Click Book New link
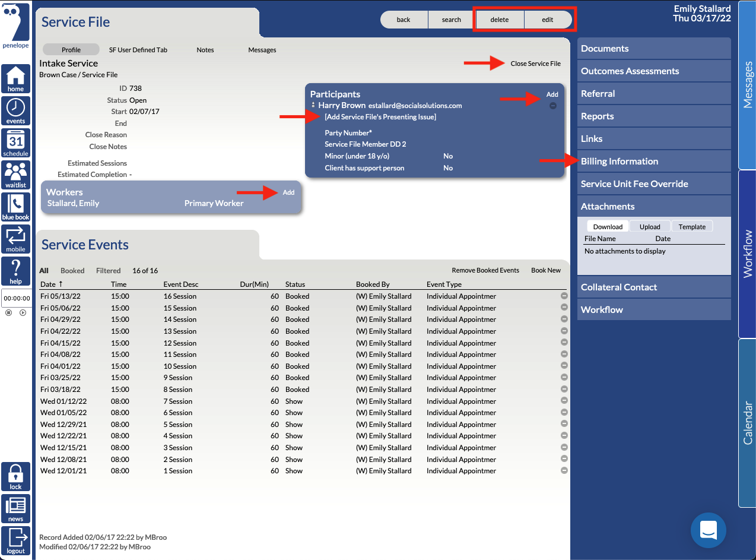Screen dimensions: 756x560 [x=546, y=270]
